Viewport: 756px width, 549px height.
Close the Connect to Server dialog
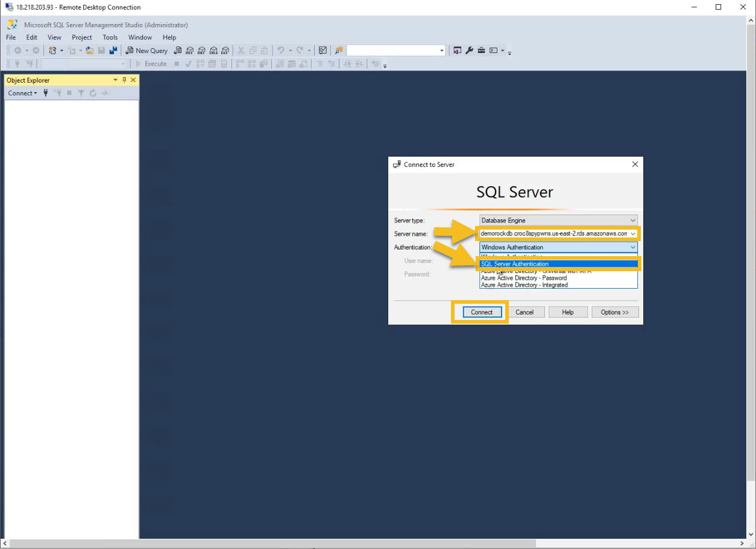(x=635, y=165)
